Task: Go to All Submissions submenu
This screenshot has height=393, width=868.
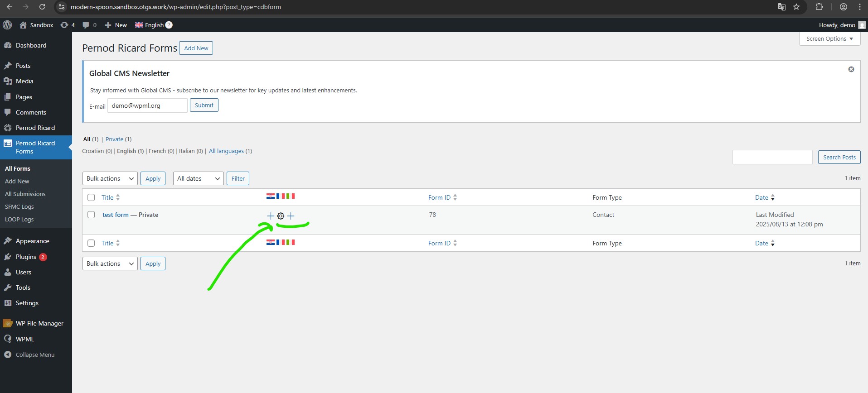Action: [x=25, y=194]
